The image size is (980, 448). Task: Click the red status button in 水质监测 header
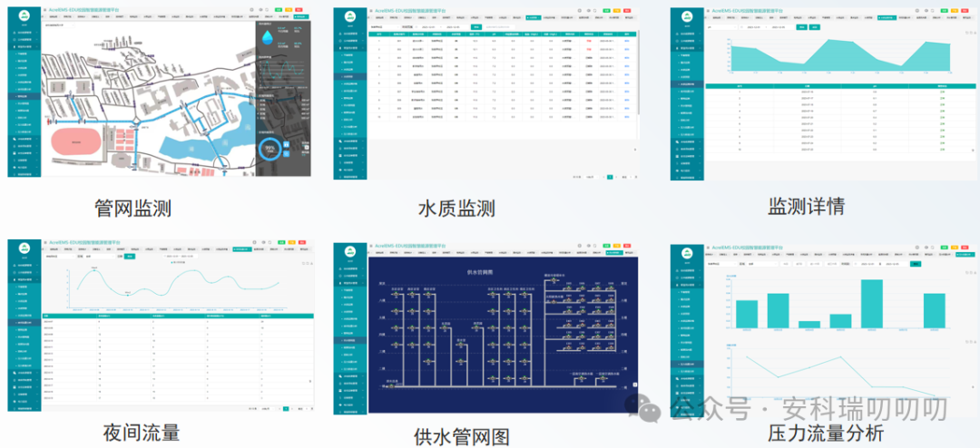[627, 11]
